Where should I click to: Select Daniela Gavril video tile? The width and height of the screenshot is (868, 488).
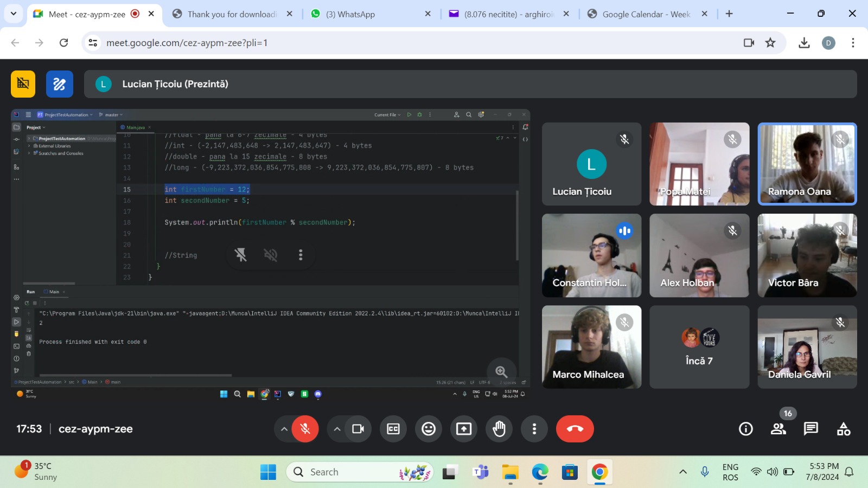(807, 347)
